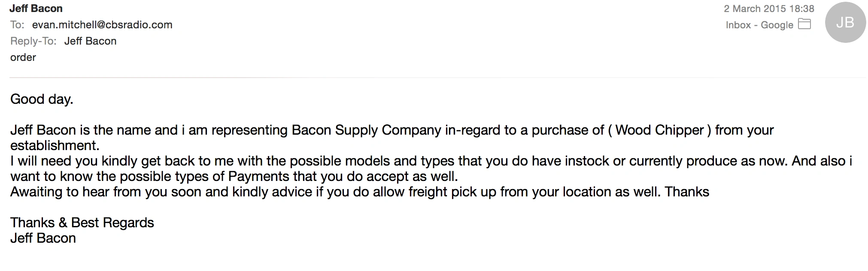The height and width of the screenshot is (271, 868).
Task: Click the bold sender name in the header
Action: (36, 9)
